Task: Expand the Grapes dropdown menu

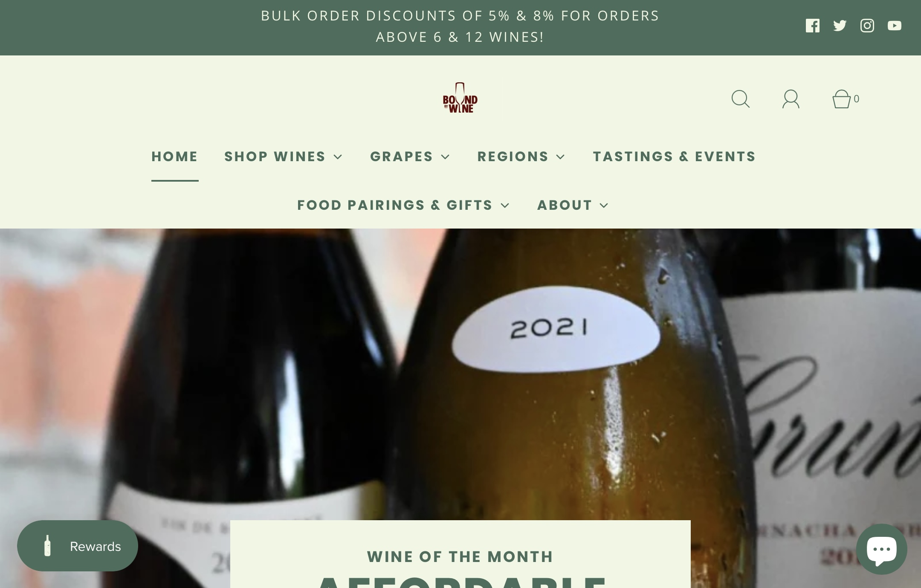Action: point(410,156)
